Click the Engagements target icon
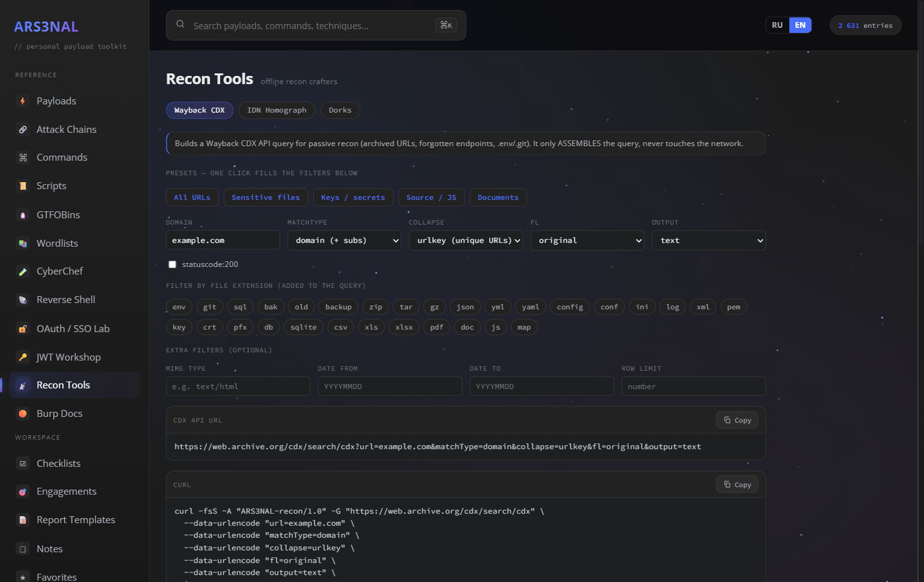Screen dimensions: 924x582 pyautogui.click(x=23, y=492)
